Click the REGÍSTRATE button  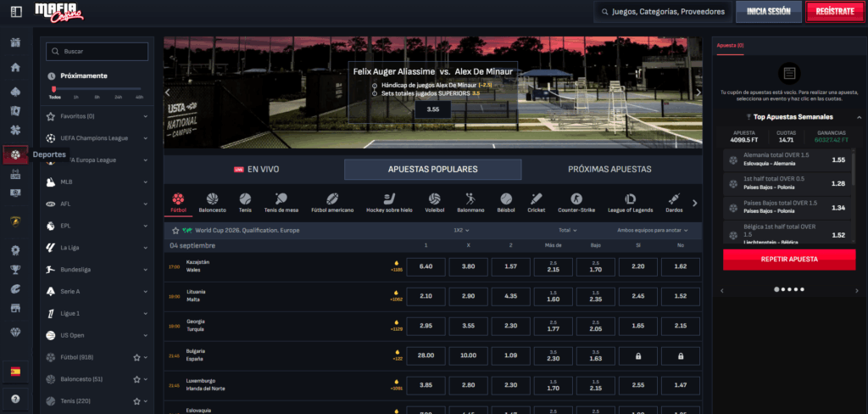pos(835,12)
